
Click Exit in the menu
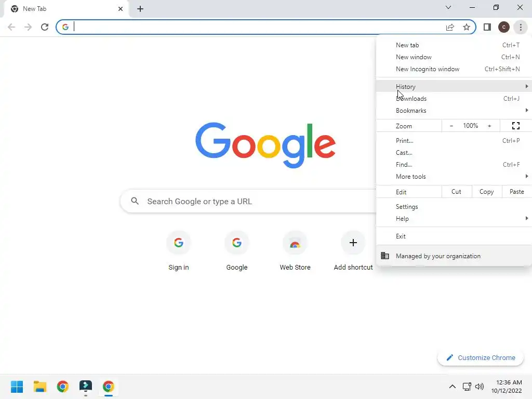point(454,236)
